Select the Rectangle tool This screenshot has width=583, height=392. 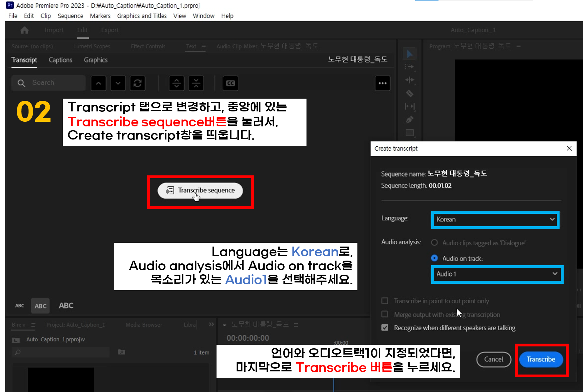410,133
